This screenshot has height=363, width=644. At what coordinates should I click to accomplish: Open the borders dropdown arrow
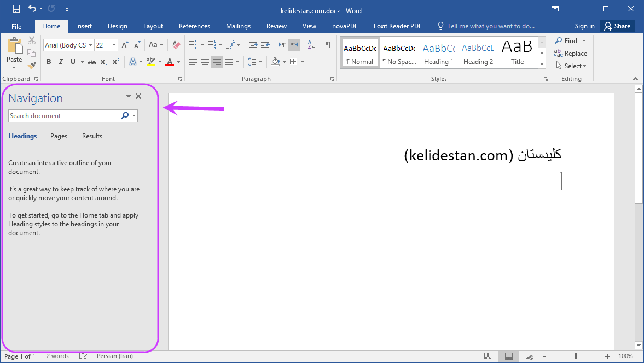pos(303,62)
